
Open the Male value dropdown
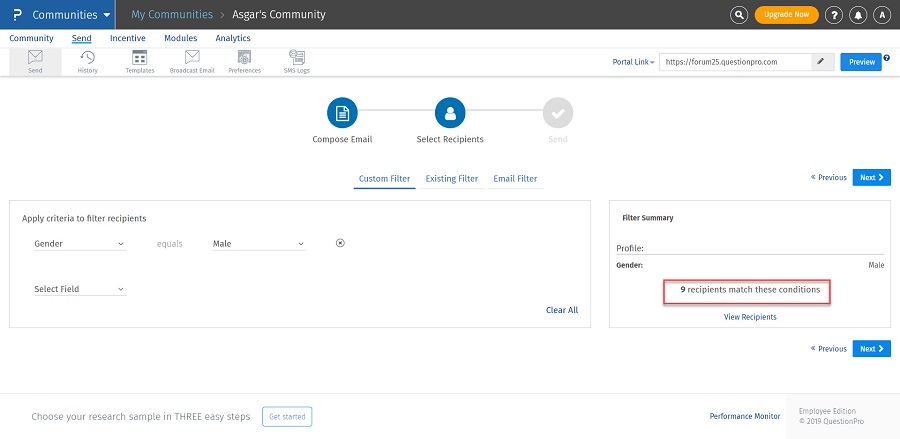tap(258, 243)
